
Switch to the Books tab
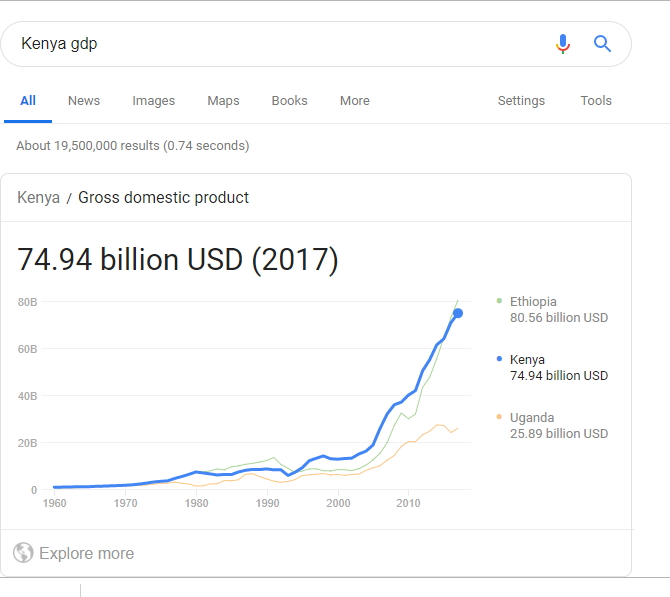(289, 101)
